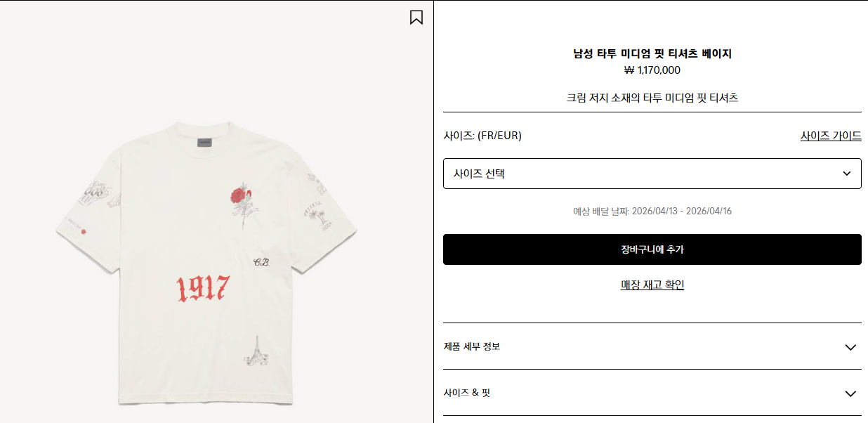
Task: Click 매장 재고 확인 link
Action: (x=652, y=285)
